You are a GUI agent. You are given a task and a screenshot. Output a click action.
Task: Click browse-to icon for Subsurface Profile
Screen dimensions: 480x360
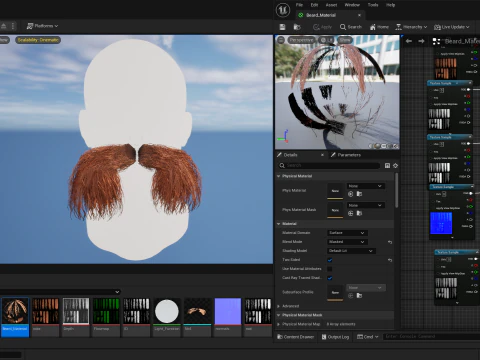pos(359,296)
